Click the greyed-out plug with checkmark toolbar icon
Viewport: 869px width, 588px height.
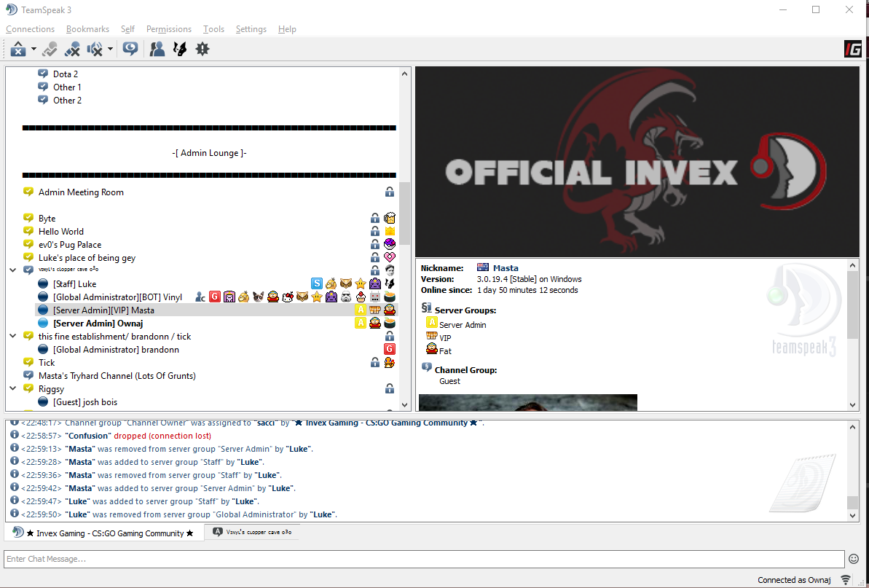coord(50,50)
